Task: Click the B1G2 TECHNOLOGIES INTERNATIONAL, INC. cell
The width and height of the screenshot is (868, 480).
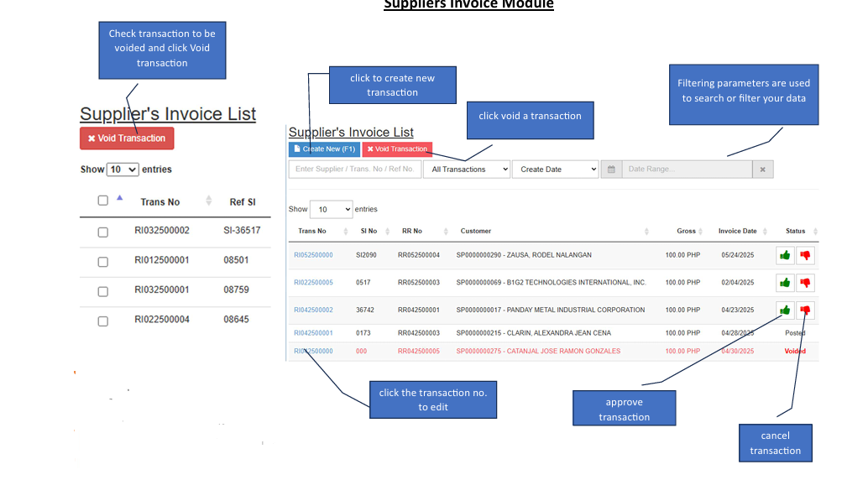Action: pyautogui.click(x=551, y=282)
